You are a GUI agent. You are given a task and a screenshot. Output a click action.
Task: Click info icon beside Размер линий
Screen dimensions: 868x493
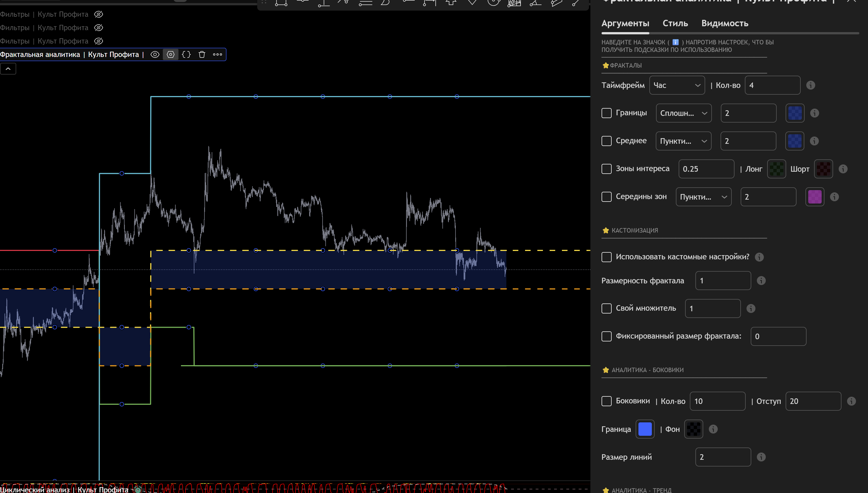pyautogui.click(x=761, y=457)
